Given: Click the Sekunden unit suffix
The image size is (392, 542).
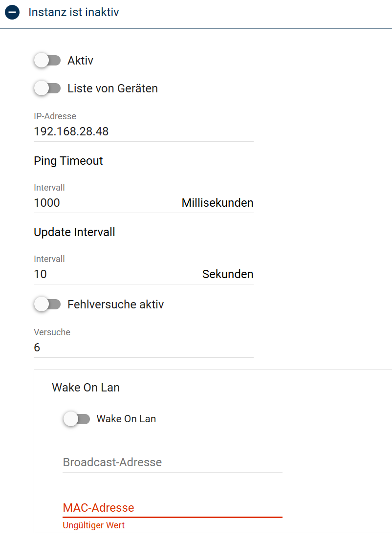Looking at the screenshot, I should point(228,274).
